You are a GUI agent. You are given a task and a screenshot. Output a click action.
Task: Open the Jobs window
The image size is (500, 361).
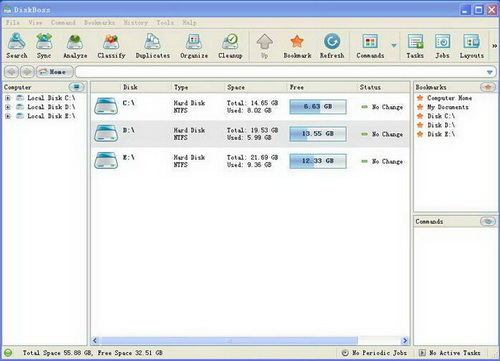[x=442, y=46]
